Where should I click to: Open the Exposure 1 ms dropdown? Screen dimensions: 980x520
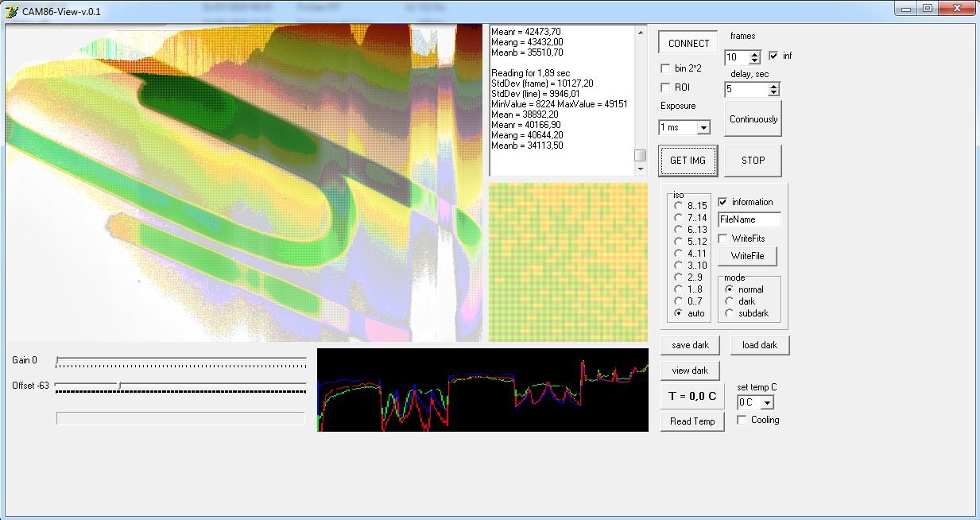(703, 128)
